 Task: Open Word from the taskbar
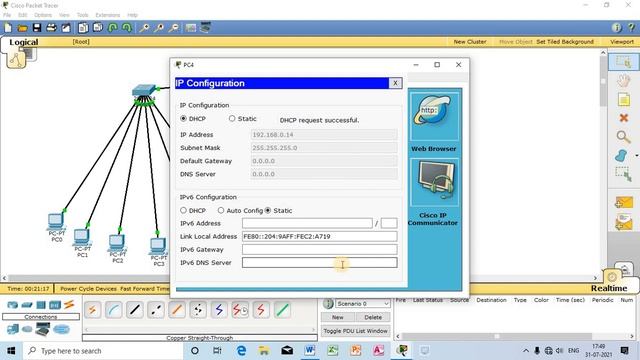[x=309, y=350]
